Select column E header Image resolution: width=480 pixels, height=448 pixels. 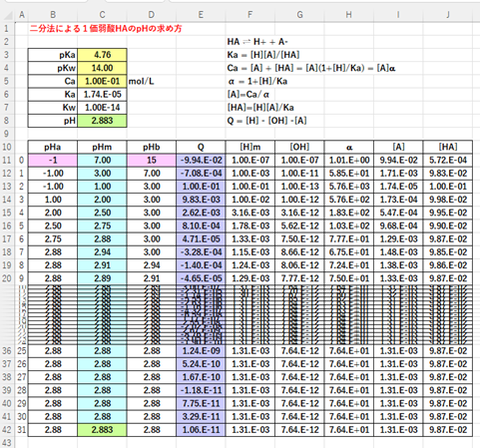coord(201,15)
